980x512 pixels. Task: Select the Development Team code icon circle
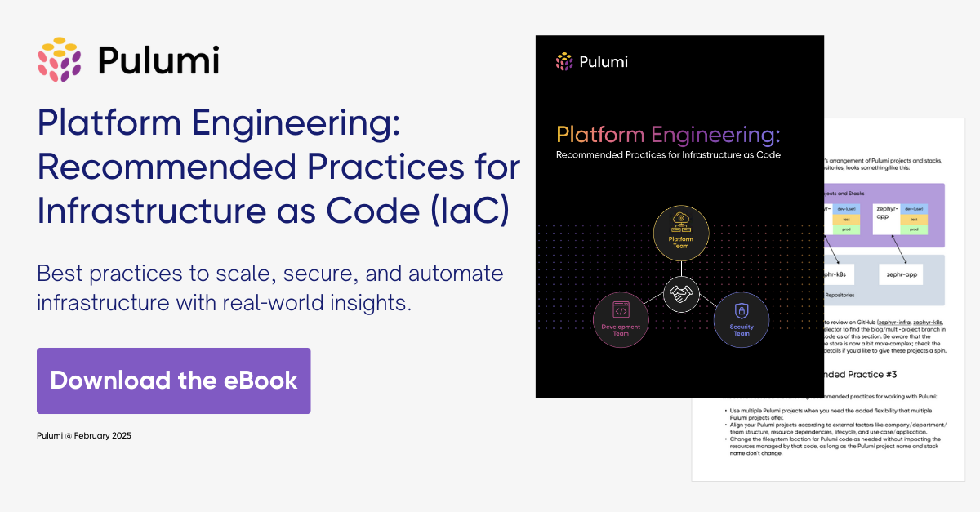(x=621, y=320)
